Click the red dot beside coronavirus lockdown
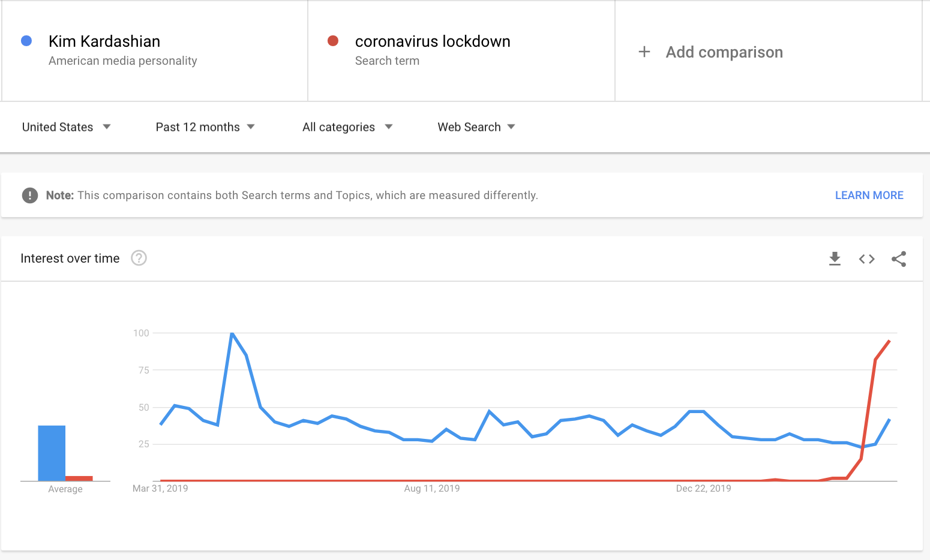The width and height of the screenshot is (930, 560). click(333, 41)
